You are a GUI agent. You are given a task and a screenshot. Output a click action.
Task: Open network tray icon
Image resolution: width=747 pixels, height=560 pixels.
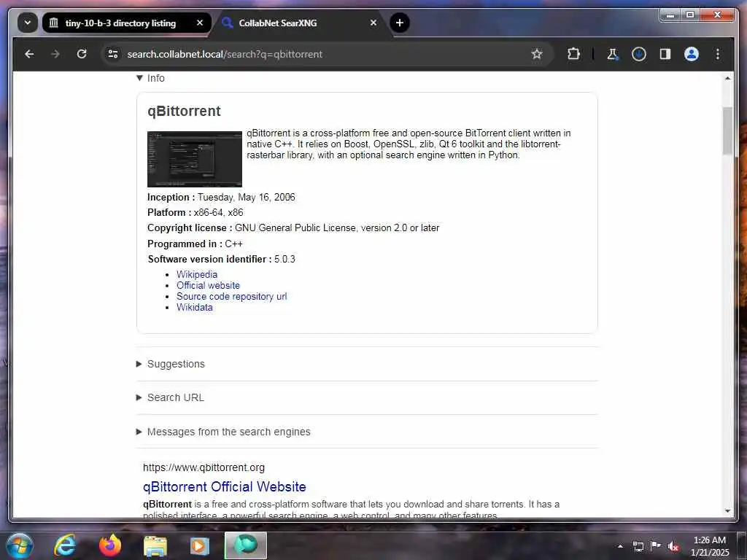click(x=638, y=546)
